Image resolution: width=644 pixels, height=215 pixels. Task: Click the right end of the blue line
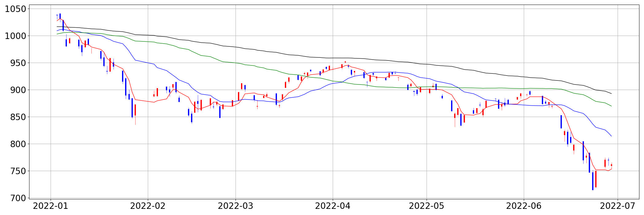(x=611, y=136)
